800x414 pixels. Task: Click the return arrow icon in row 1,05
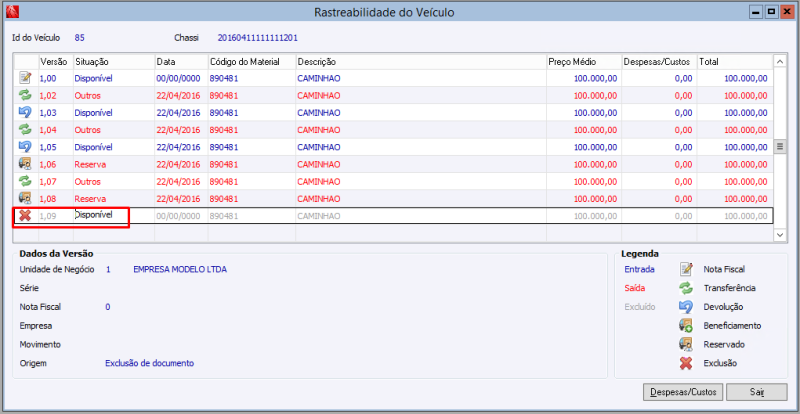coord(25,147)
